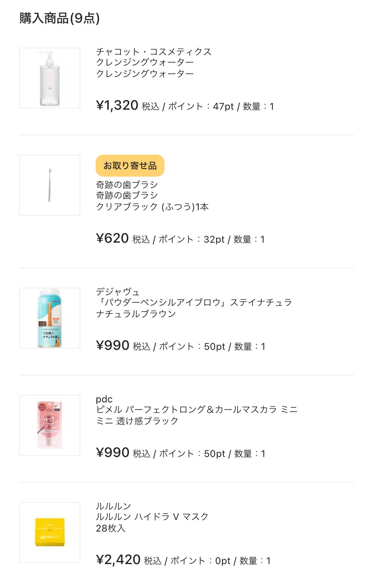Viewport: 373px width, 588px height.
Task: Click the 購入商品(9点) heading
Action: (60, 18)
